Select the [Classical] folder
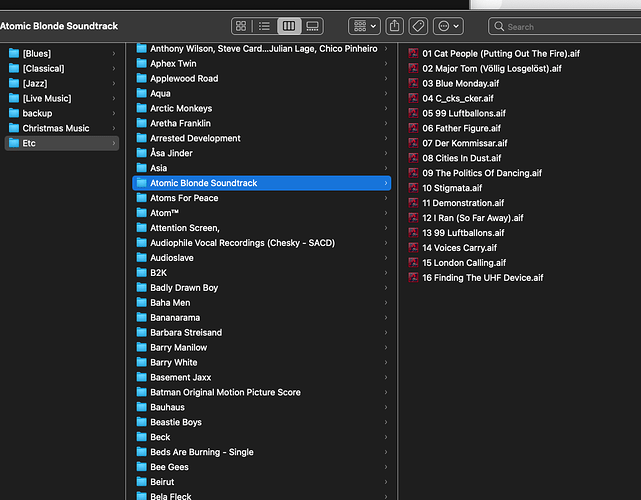 pos(62,68)
